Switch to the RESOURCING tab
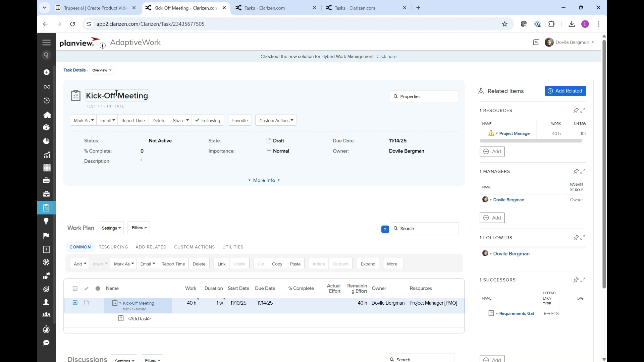Image resolution: width=644 pixels, height=362 pixels. pos(113,247)
